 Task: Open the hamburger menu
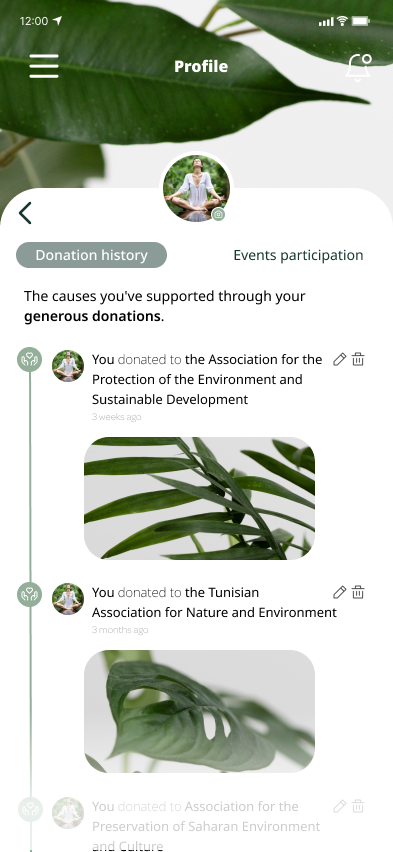point(44,66)
